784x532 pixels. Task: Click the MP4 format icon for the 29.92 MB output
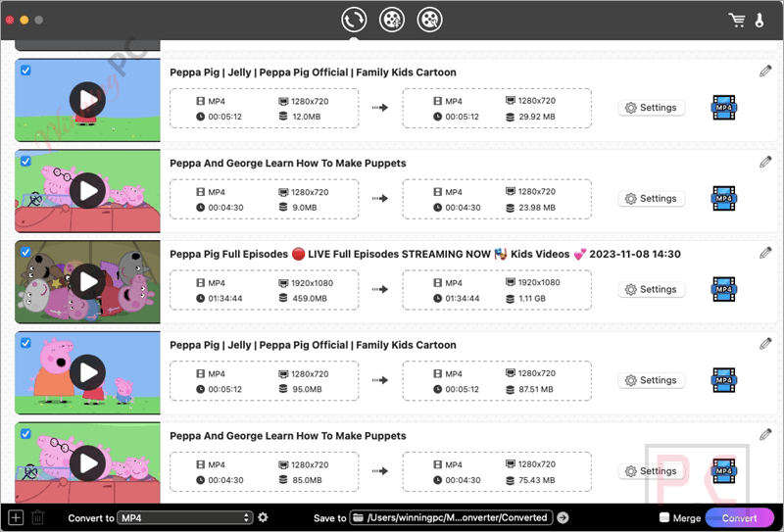pos(723,108)
